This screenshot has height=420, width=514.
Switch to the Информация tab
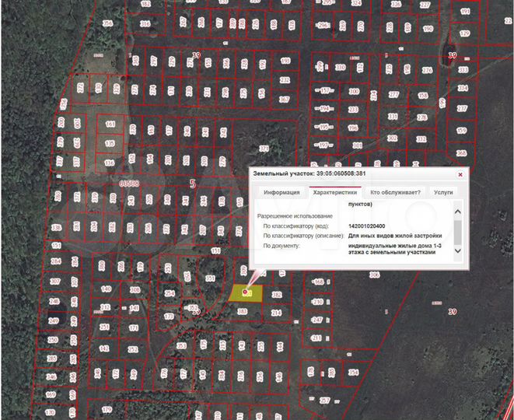click(x=281, y=192)
